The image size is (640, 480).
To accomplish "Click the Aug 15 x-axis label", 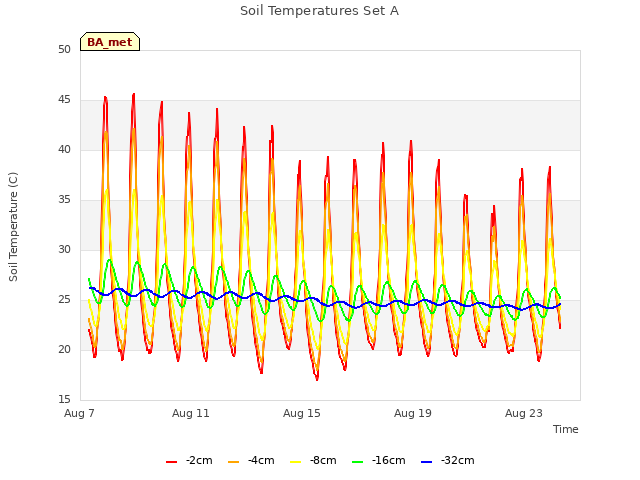I will click(x=302, y=413).
